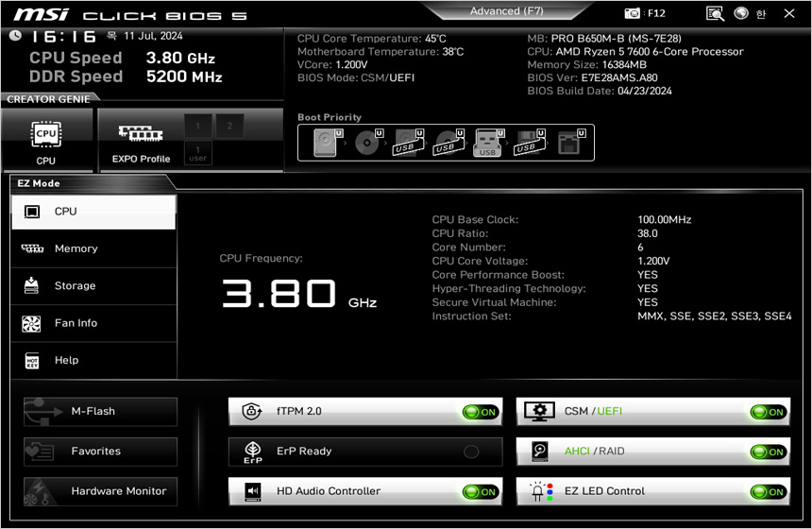Select USB optical disc boot device
Image resolution: width=812 pixels, height=529 pixels.
(x=449, y=142)
